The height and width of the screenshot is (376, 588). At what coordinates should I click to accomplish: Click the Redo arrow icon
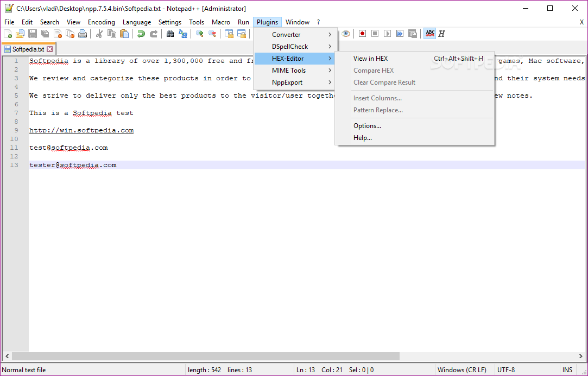[153, 34]
